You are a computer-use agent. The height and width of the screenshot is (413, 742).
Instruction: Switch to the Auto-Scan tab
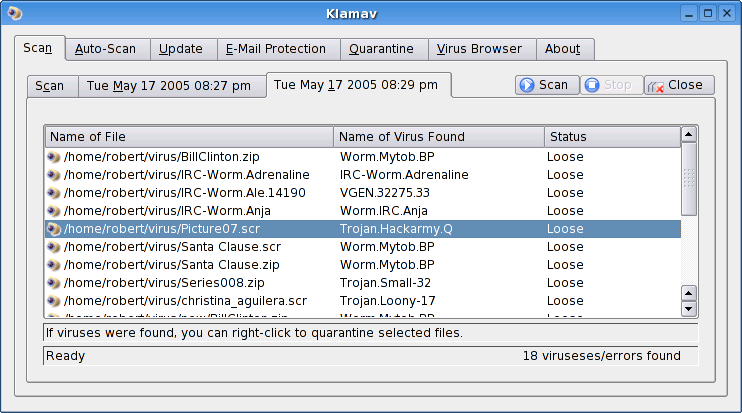click(108, 49)
